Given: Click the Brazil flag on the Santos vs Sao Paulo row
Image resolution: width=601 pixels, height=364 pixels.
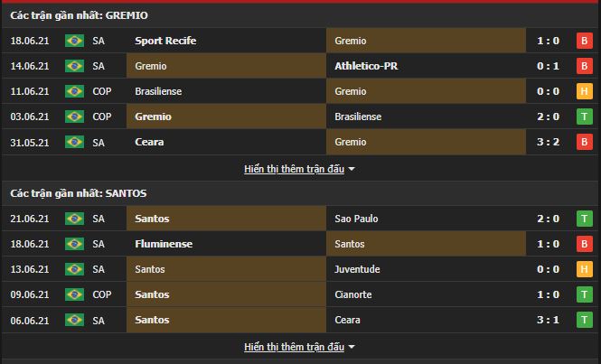Looking at the screenshot, I should pos(74,219).
